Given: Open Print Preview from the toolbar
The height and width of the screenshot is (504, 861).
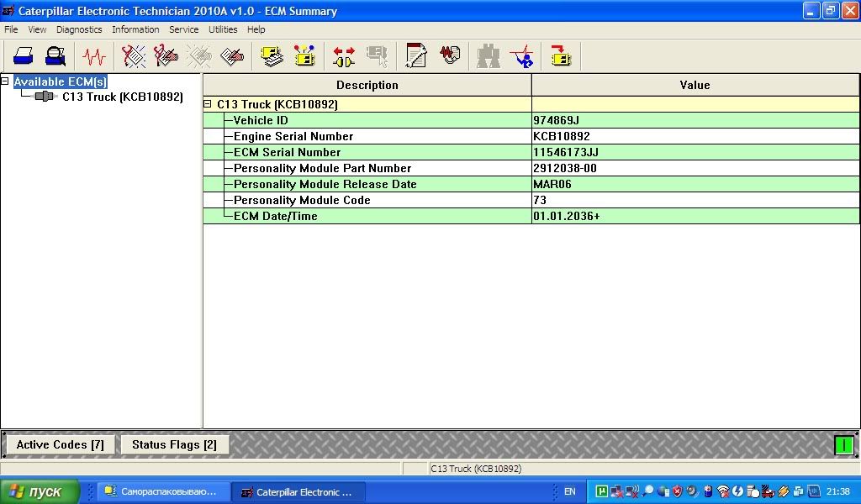Looking at the screenshot, I should 55,56.
